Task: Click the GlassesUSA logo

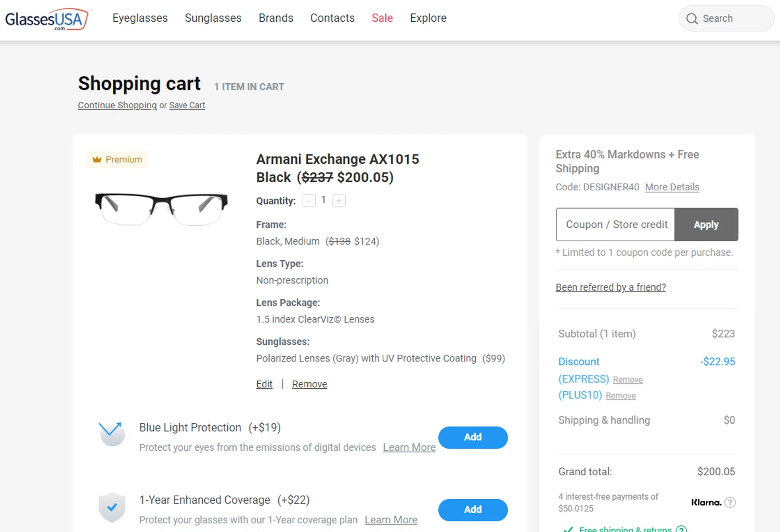Action: pos(47,19)
